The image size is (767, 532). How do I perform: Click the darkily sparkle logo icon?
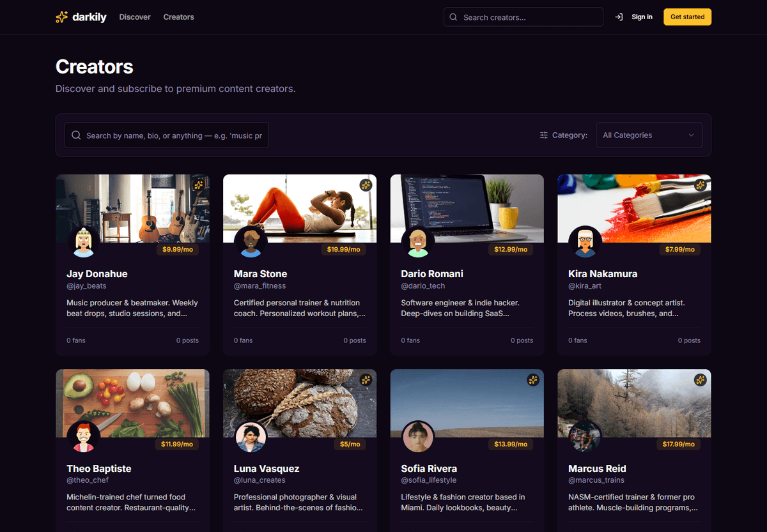click(62, 17)
